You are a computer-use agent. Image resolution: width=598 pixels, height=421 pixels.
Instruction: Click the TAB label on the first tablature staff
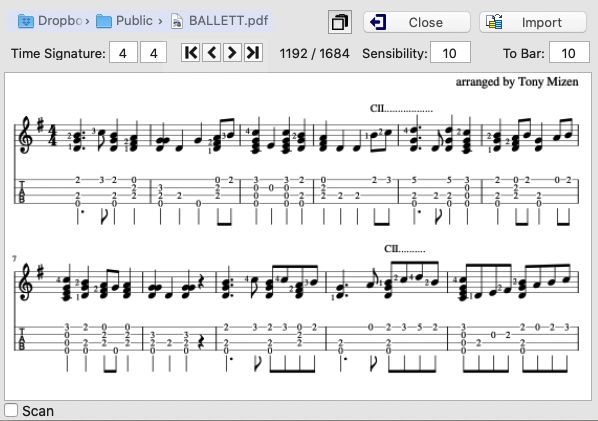[x=22, y=192]
